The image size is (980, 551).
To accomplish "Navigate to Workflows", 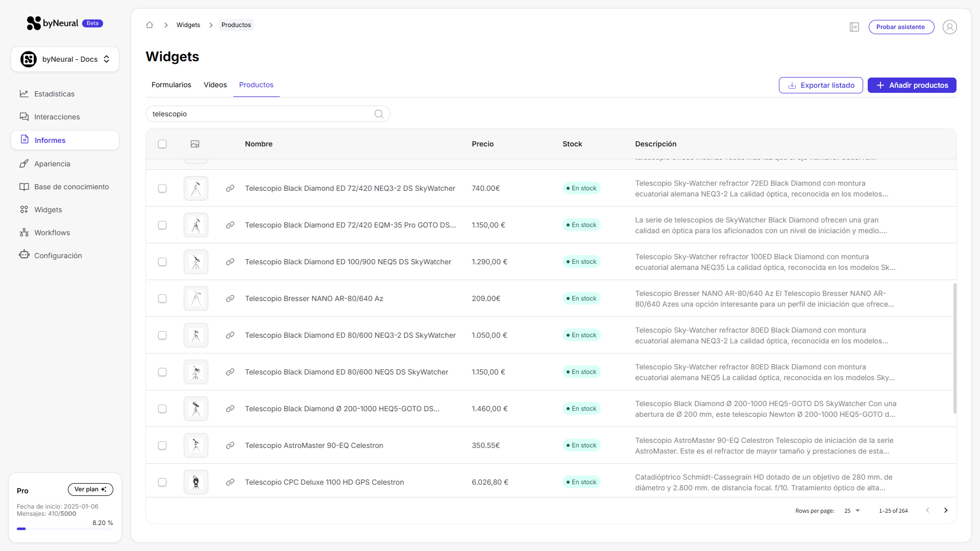I will click(x=52, y=232).
